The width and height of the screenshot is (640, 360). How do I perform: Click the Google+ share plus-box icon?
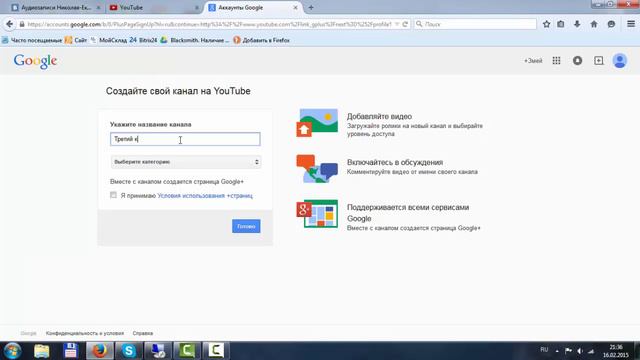[598, 60]
